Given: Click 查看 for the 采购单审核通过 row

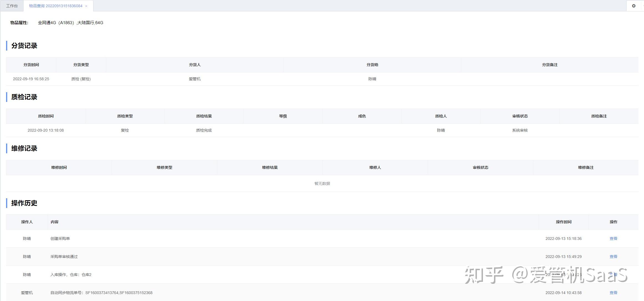Looking at the screenshot, I should [613, 257].
